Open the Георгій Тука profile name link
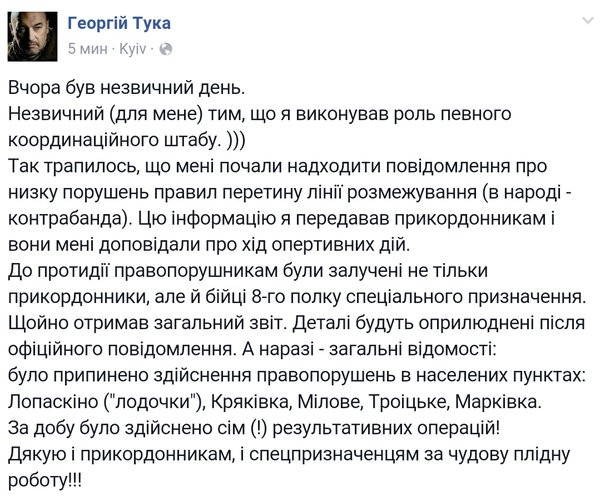 [x=119, y=23]
